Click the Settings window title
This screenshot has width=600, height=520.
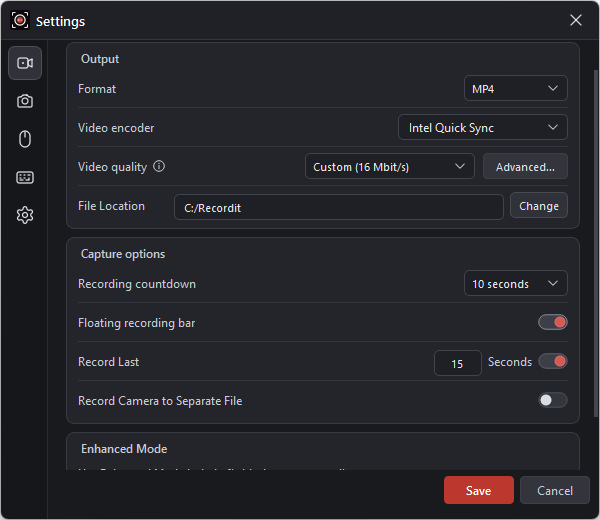60,21
